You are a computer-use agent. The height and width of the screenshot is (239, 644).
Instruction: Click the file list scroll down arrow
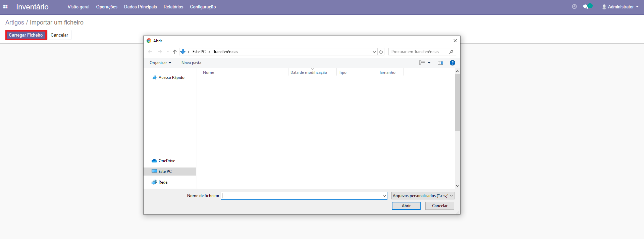click(x=457, y=186)
